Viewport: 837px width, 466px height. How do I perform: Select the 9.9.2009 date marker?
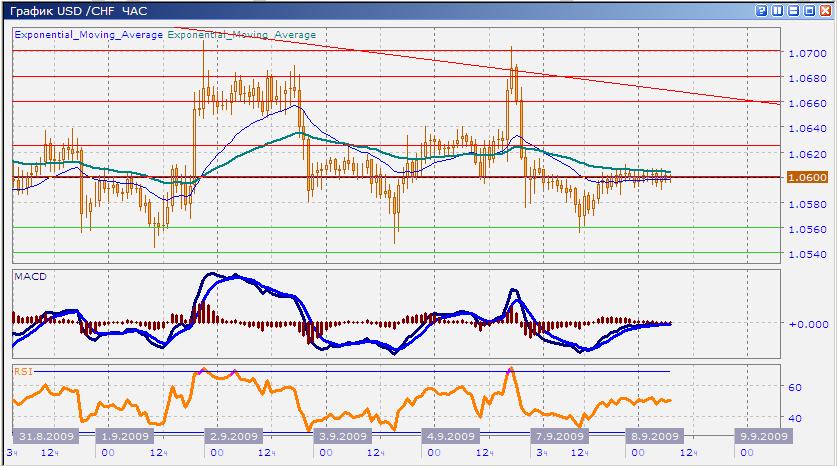[763, 437]
